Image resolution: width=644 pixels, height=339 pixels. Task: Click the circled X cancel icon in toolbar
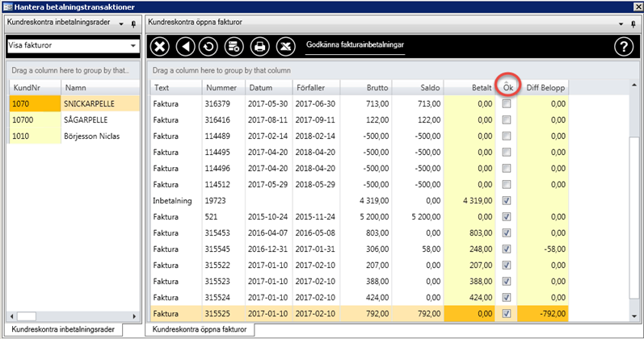tap(160, 47)
